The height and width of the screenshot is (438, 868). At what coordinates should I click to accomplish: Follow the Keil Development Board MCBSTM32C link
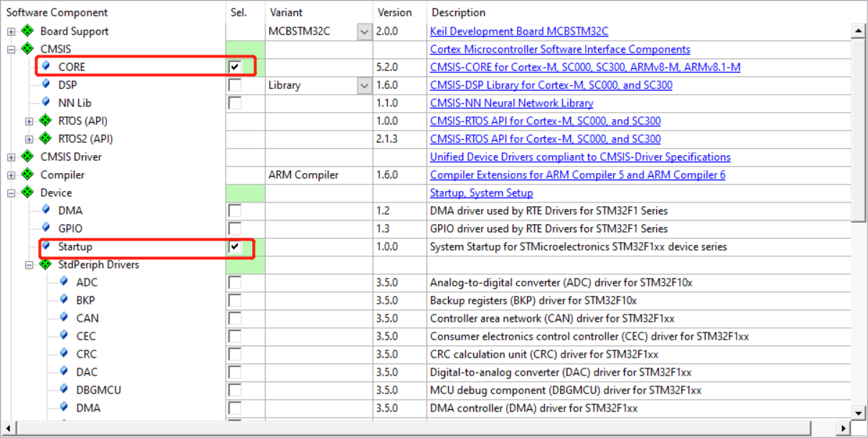click(518, 31)
